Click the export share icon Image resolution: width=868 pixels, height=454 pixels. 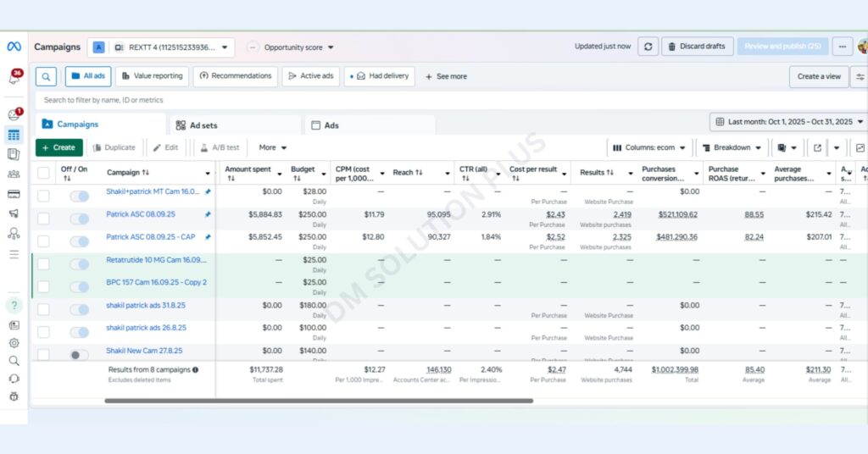click(817, 147)
